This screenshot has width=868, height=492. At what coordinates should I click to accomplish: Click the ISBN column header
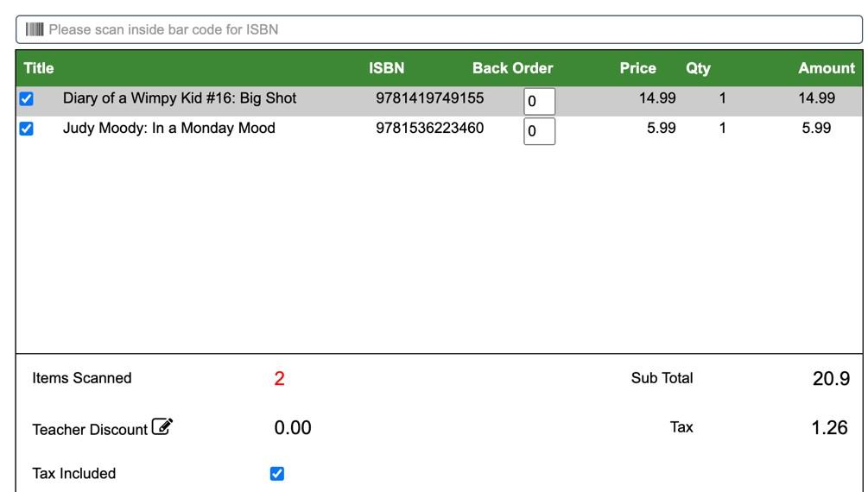(386, 68)
